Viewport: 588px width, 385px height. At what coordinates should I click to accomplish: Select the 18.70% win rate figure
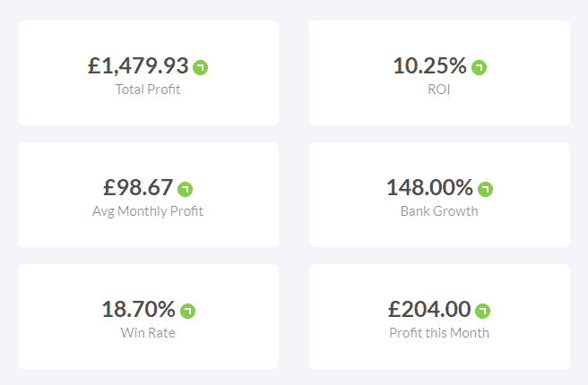click(138, 310)
